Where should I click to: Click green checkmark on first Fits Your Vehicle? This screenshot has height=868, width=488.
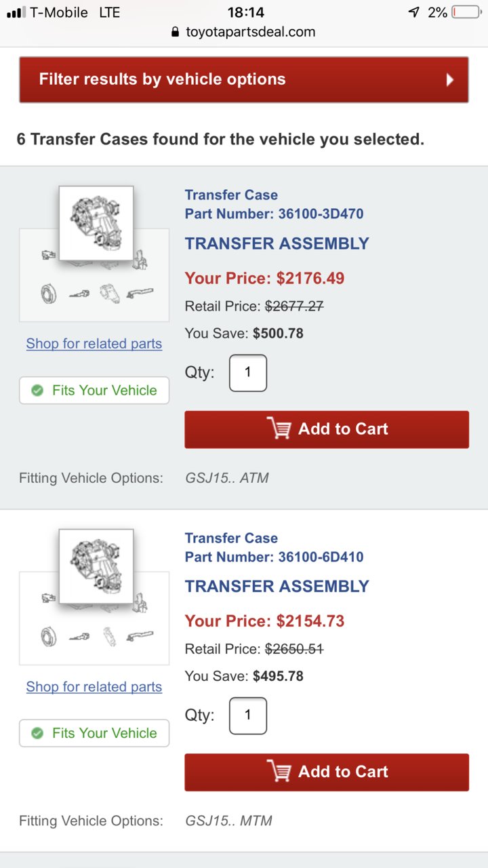click(x=38, y=391)
